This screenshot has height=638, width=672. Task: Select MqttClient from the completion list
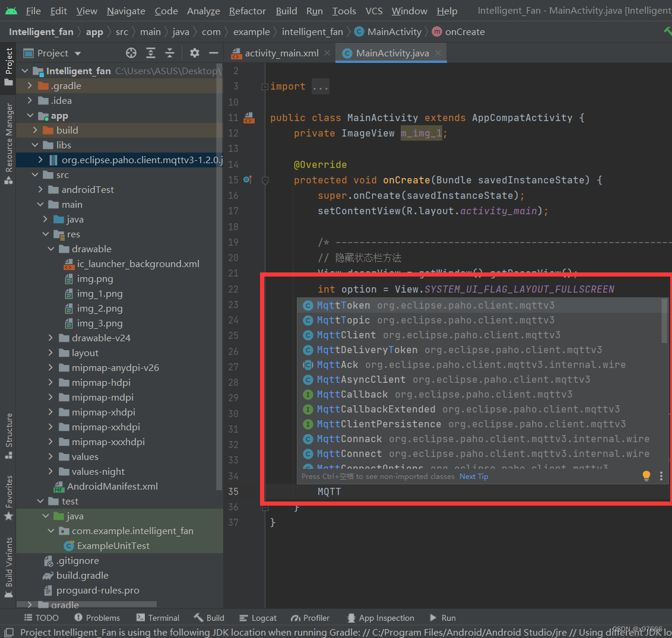pos(346,335)
